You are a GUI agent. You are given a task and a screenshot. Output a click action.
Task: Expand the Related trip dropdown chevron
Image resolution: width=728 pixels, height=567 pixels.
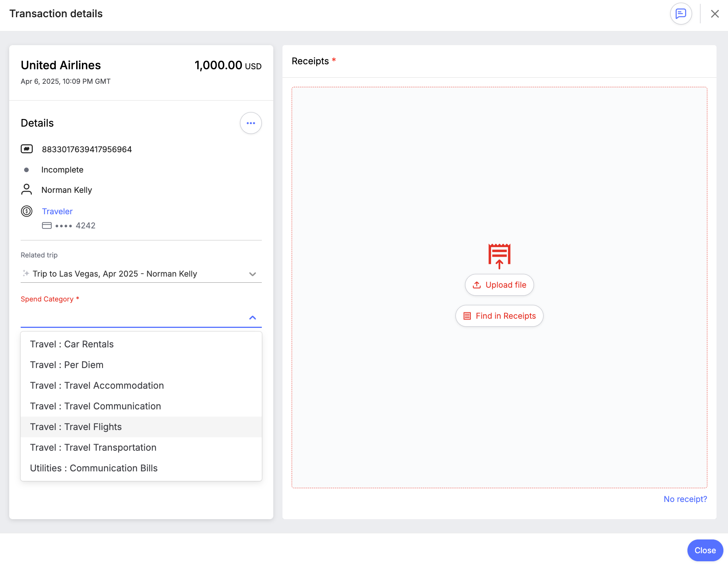[x=252, y=274]
